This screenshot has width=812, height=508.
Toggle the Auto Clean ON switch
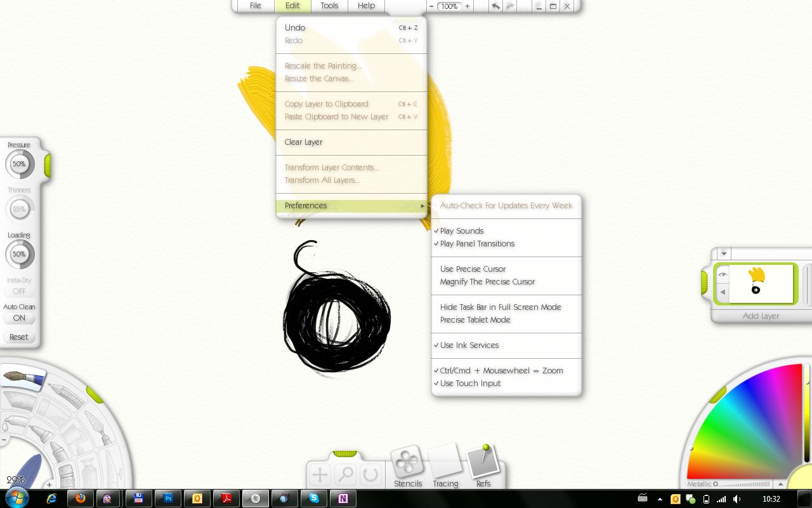(x=19, y=318)
